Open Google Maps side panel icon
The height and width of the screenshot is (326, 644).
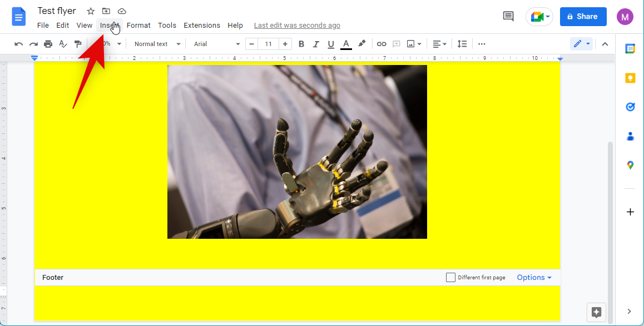[x=630, y=165]
